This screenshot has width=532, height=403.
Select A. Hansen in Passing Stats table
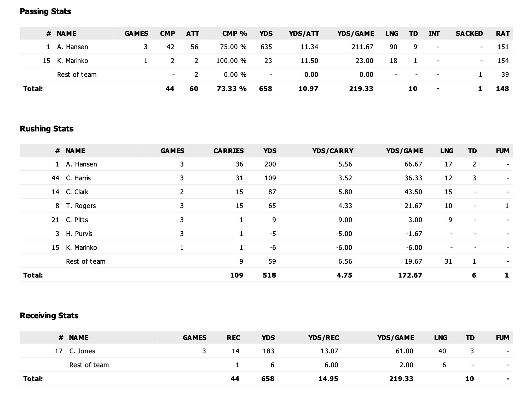72,47
